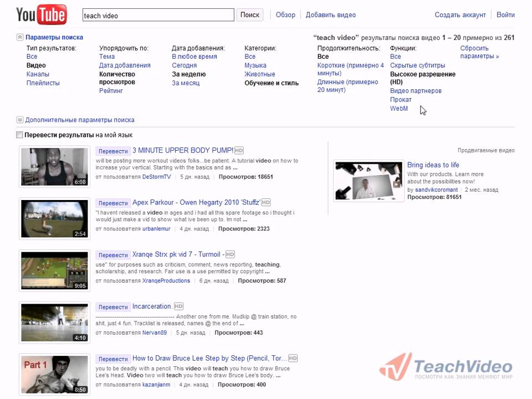
Task: Open Bring ideas to life promoted thumbnail
Action: [x=369, y=181]
